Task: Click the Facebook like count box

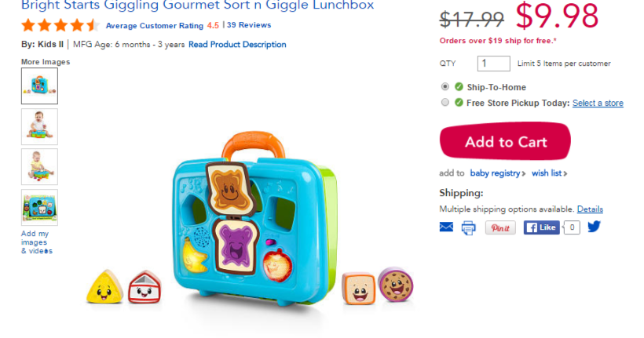Action: click(x=572, y=227)
